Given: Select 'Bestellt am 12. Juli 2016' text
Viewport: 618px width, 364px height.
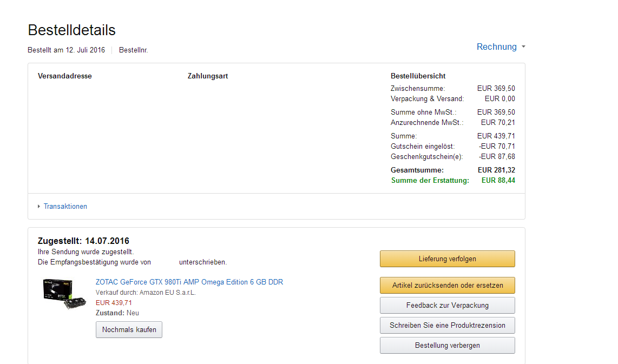Looking at the screenshot, I should [x=66, y=50].
